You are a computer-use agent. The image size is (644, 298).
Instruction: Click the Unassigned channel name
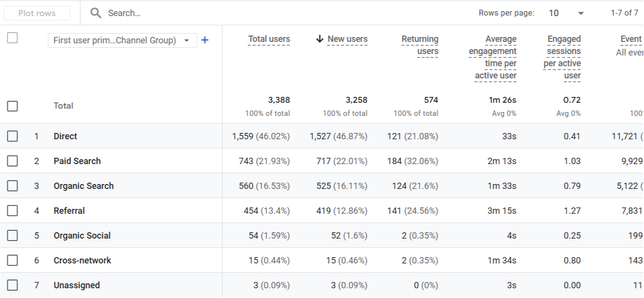pyautogui.click(x=77, y=285)
